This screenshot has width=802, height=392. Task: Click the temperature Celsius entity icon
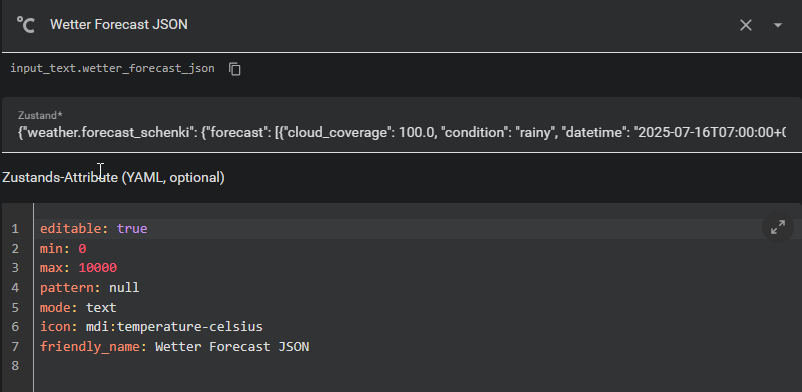[x=26, y=25]
